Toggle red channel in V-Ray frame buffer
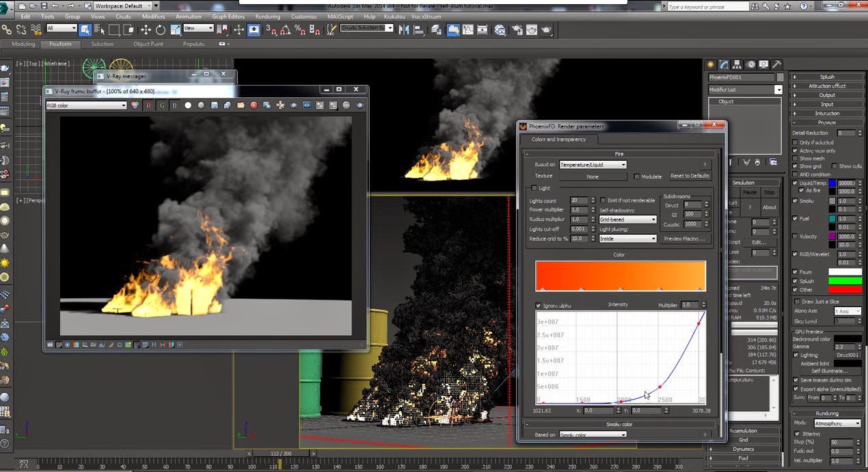The image size is (868, 472). pyautogui.click(x=148, y=105)
